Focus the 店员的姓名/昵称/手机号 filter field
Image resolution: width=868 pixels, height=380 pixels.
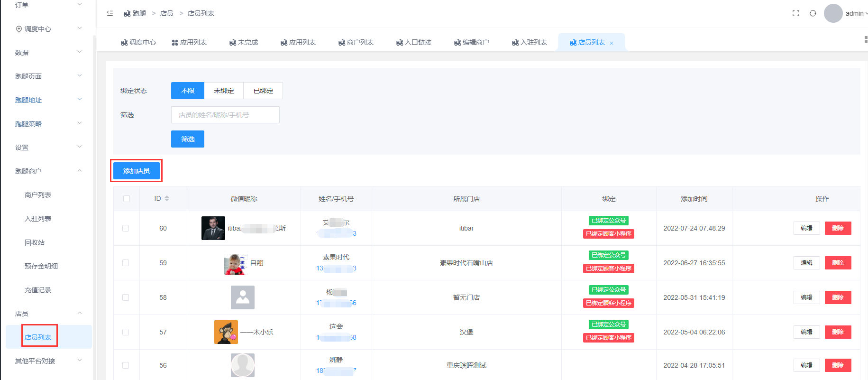[x=225, y=115]
